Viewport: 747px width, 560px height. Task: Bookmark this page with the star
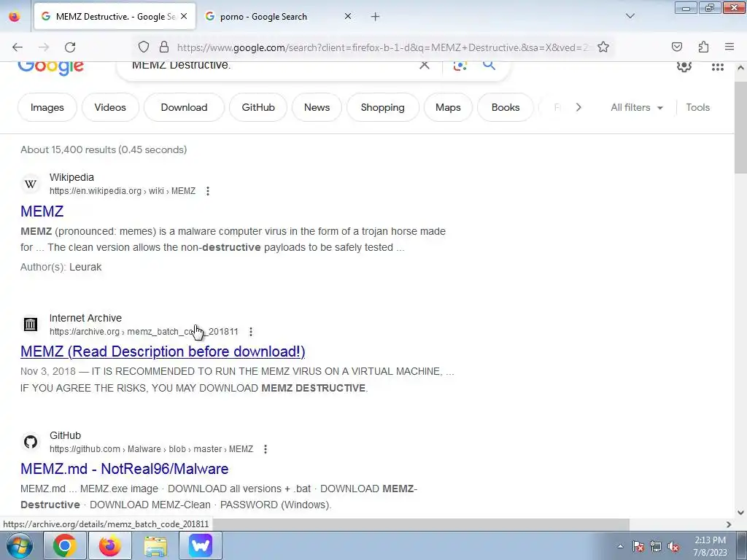tap(603, 47)
